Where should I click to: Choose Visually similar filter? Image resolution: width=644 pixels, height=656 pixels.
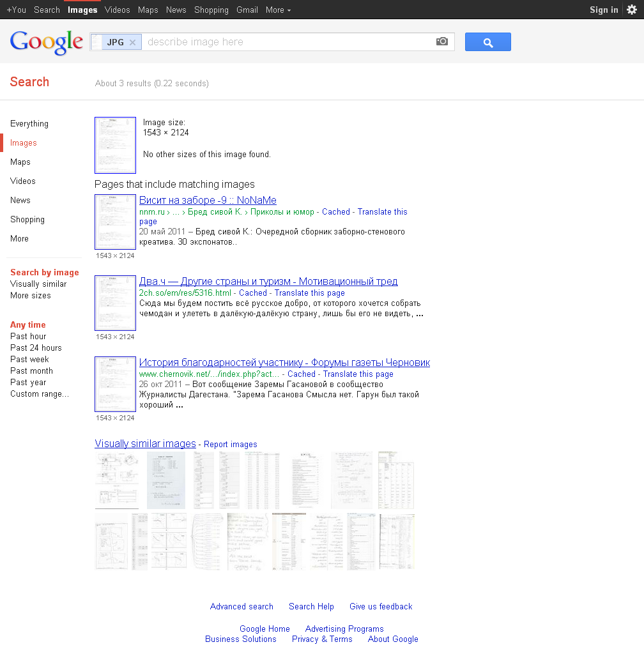[x=38, y=284]
